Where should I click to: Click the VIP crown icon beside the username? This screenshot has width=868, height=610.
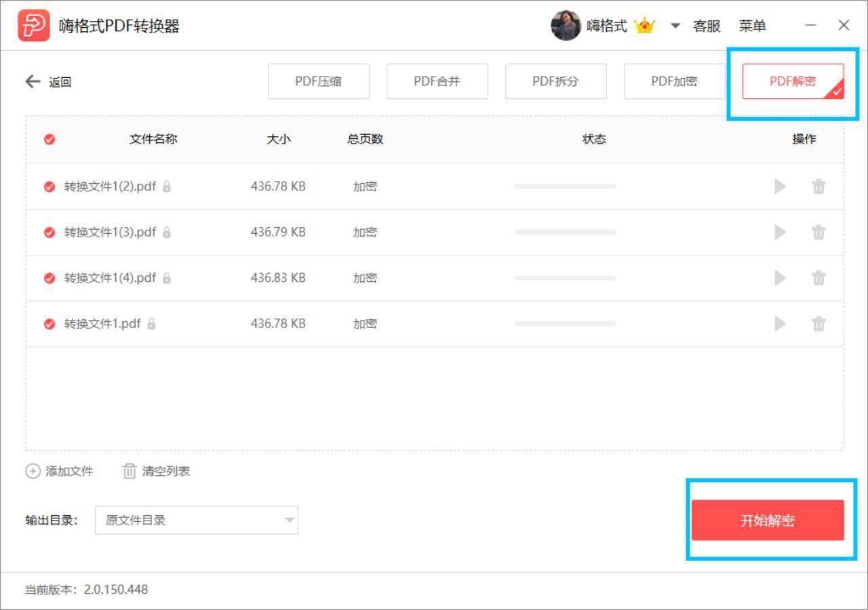pos(644,25)
